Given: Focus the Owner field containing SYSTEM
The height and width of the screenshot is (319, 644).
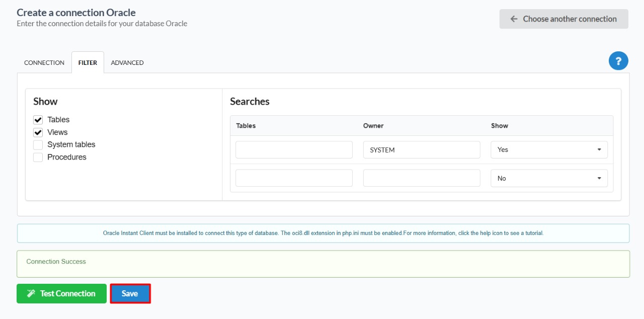Looking at the screenshot, I should [421, 150].
